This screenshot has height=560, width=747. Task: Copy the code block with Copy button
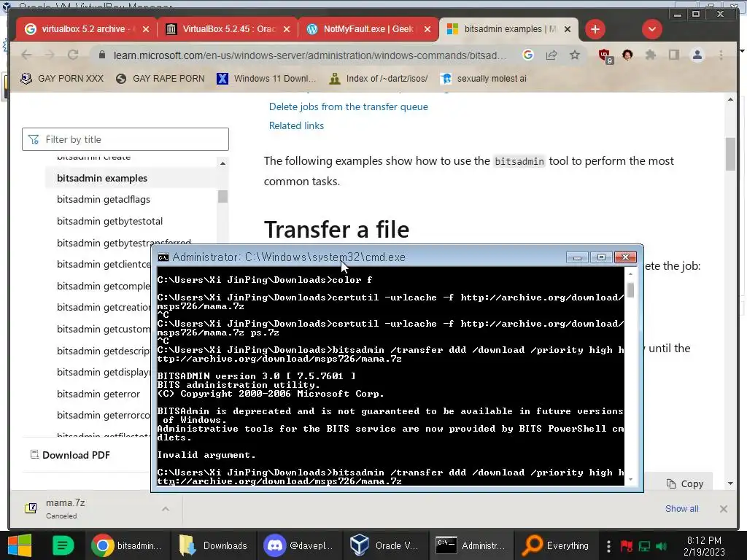click(685, 484)
